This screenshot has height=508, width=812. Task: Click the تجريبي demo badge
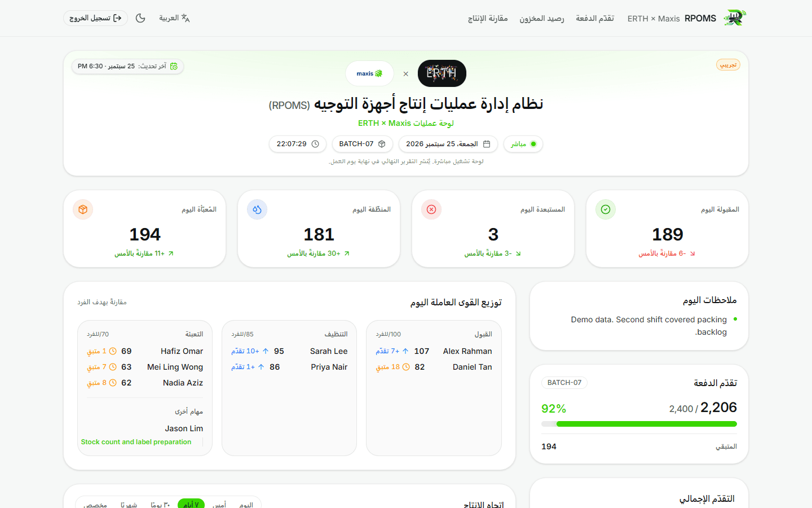tap(729, 65)
